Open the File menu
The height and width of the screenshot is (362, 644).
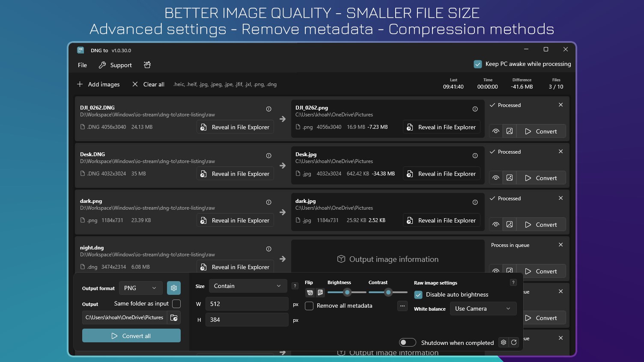coord(82,65)
